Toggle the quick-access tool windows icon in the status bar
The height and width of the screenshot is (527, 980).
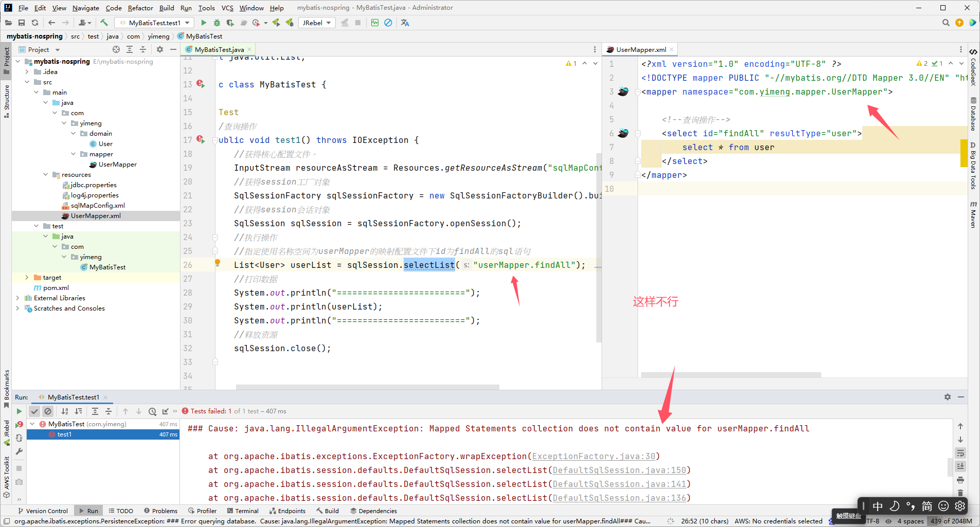(x=7, y=521)
